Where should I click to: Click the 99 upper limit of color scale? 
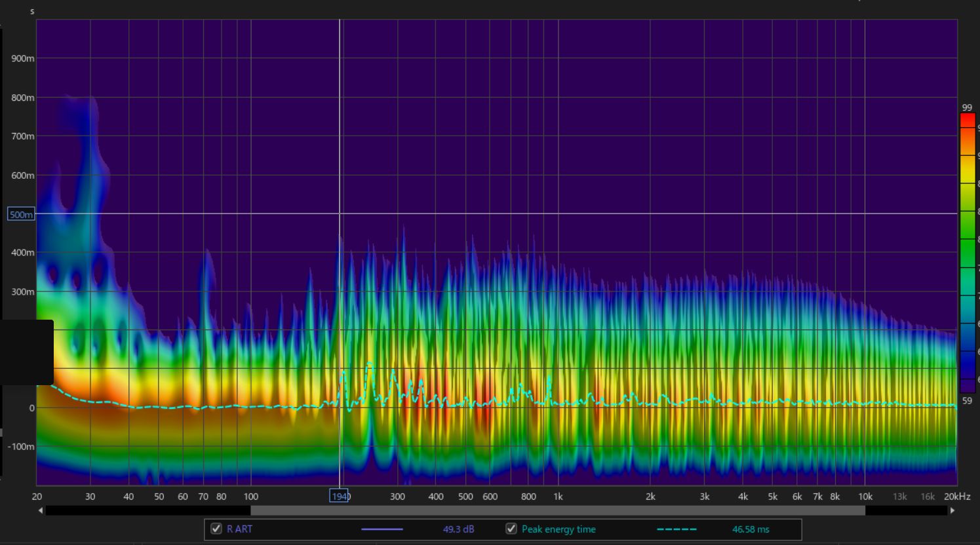click(x=967, y=107)
